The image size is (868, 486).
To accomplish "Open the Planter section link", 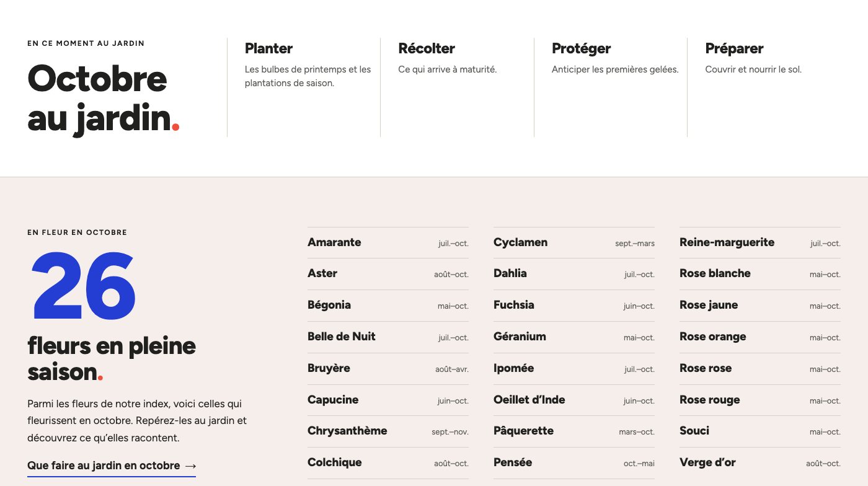I will pyautogui.click(x=304, y=87).
